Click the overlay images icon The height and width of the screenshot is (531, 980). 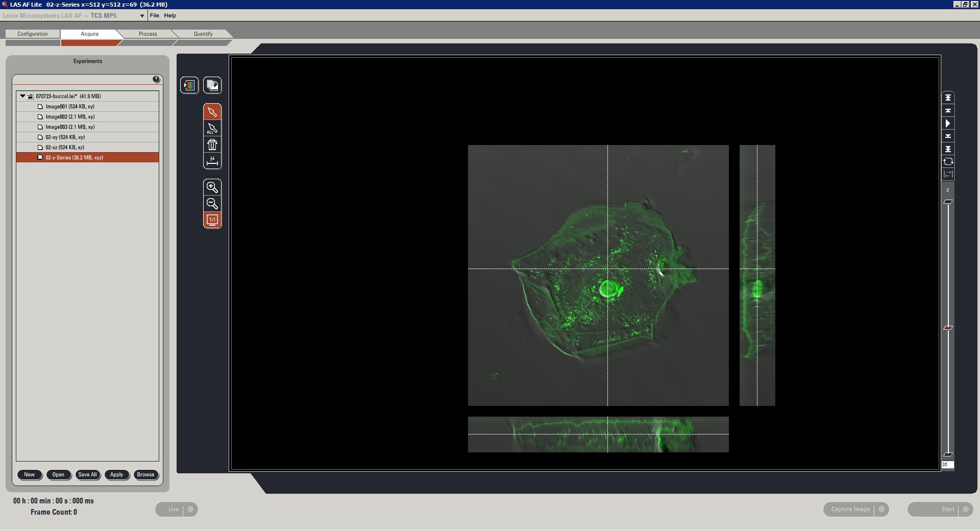[212, 85]
